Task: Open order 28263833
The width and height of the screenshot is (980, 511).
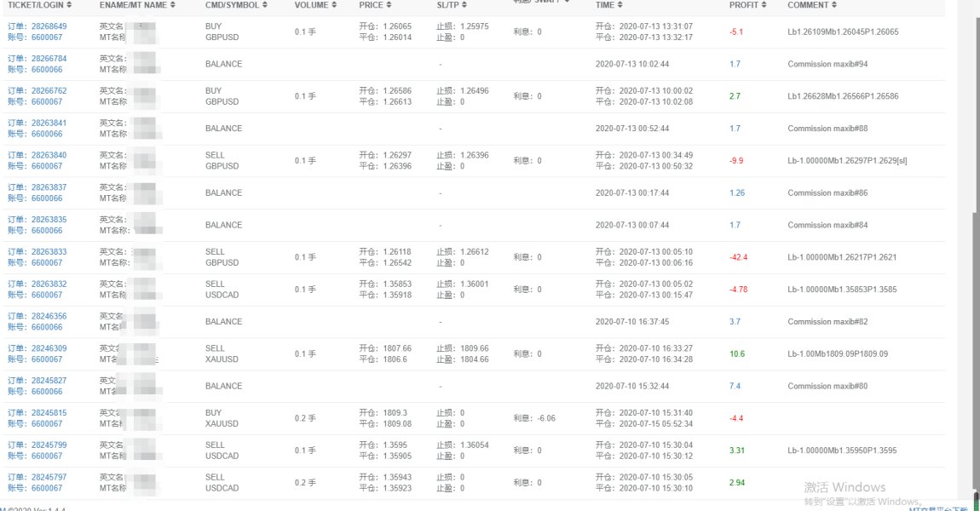Action: pos(49,252)
